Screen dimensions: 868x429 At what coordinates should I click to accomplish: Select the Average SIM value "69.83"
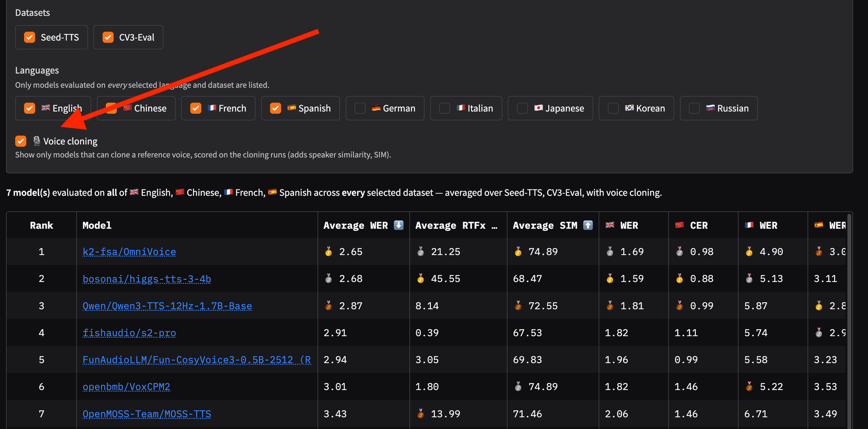(527, 360)
